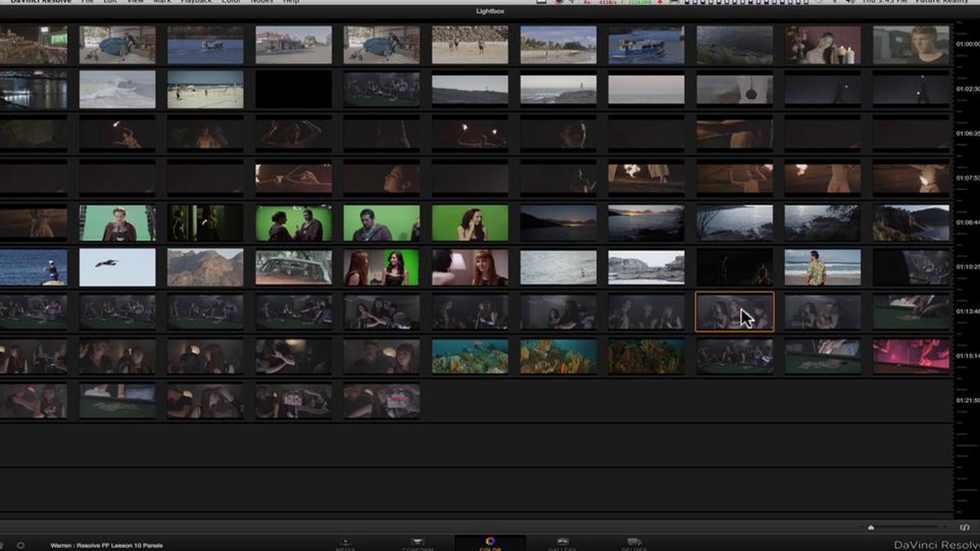Switch to the Media page
Screen dimensions: 980x551
click(345, 544)
